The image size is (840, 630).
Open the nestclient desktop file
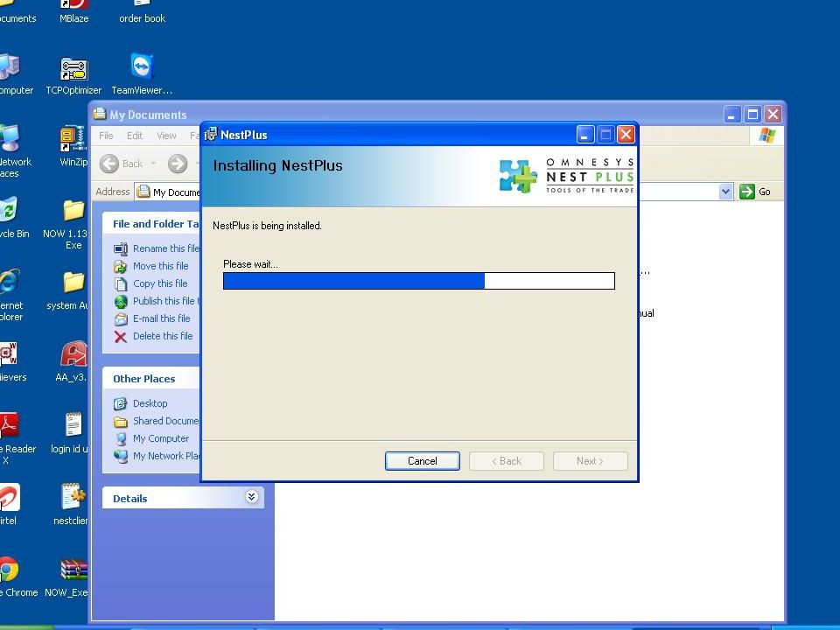[73, 505]
